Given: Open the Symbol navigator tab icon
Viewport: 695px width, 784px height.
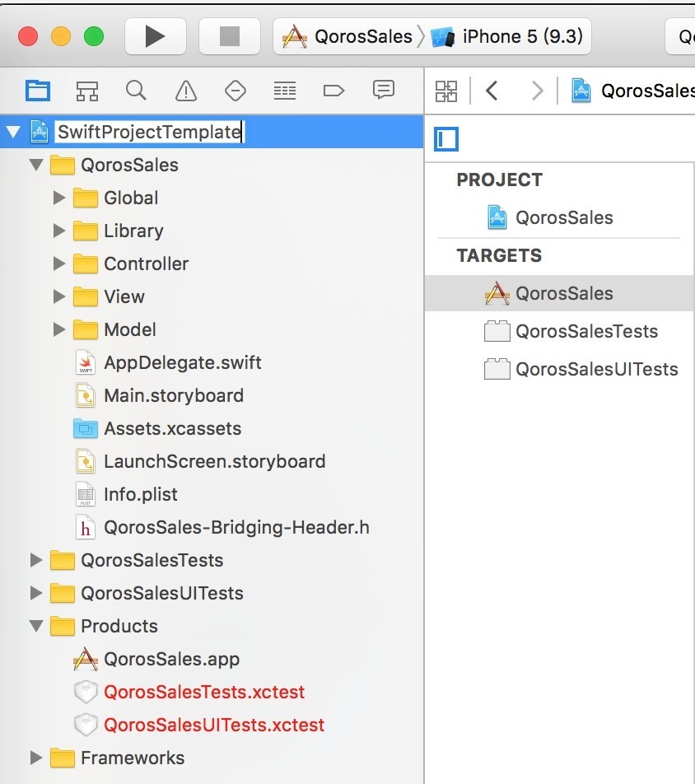Looking at the screenshot, I should [x=87, y=90].
